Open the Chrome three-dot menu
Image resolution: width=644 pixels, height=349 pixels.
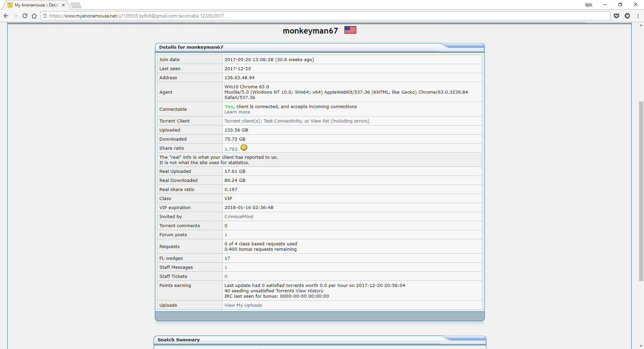pyautogui.click(x=638, y=16)
